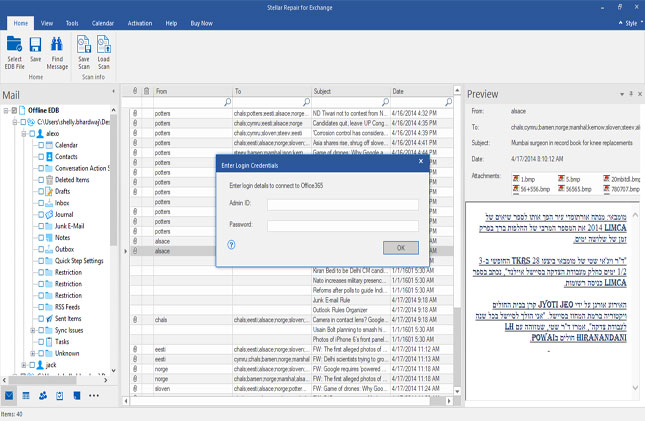
Task: Open the Calendar ribbon tab
Action: [x=103, y=23]
